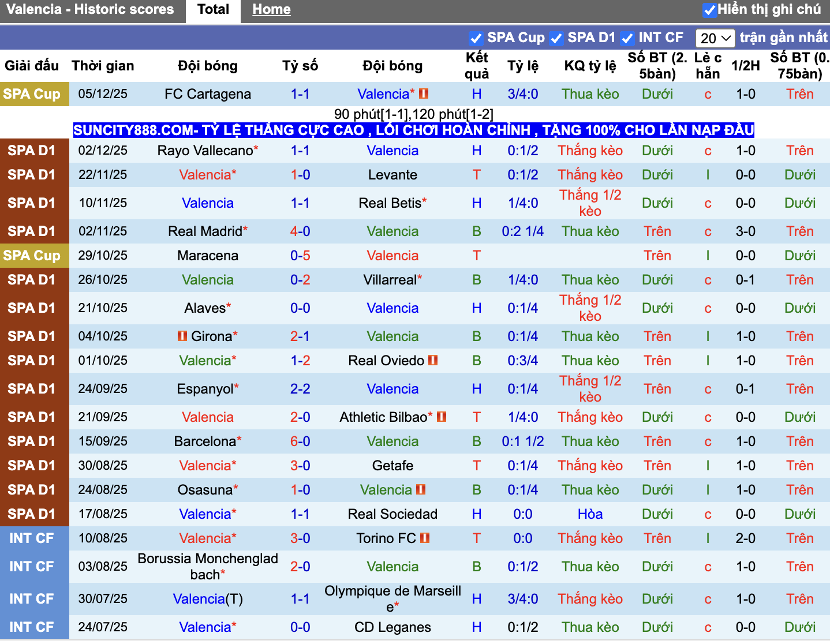
Task: Click the 0:2 1/4 odds for Real Madrid match
Action: (523, 231)
